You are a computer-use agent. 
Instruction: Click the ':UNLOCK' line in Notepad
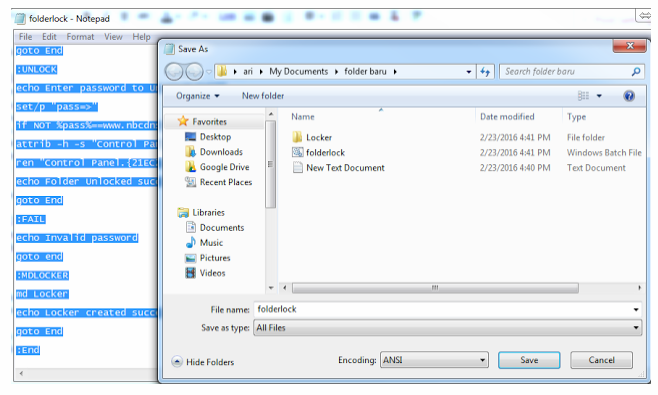point(37,70)
